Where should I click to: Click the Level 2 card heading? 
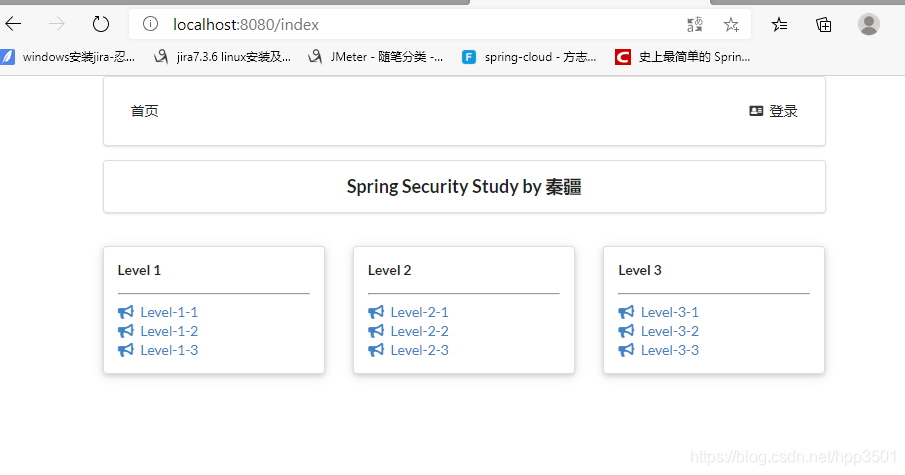coord(390,270)
